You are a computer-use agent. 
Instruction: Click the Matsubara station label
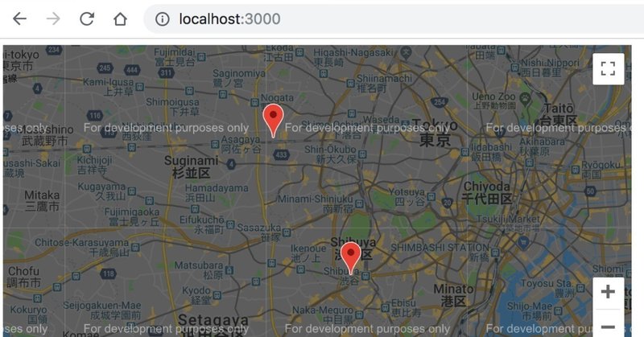click(199, 269)
